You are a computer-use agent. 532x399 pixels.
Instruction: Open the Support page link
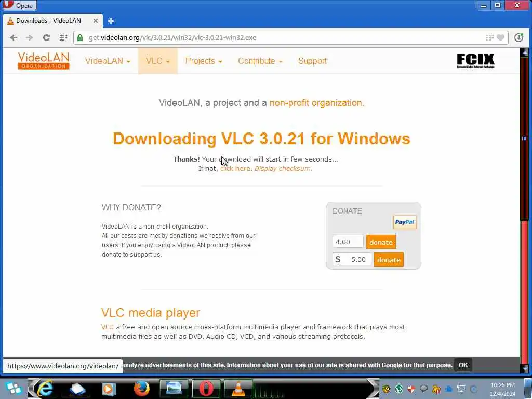tap(312, 61)
